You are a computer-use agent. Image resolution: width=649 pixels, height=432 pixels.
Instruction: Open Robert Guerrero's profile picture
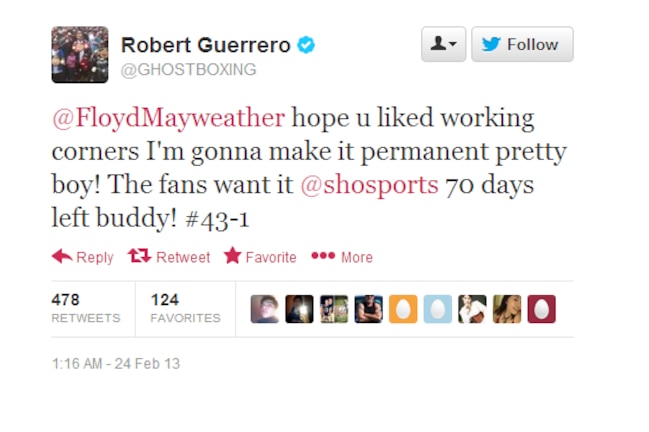[80, 55]
